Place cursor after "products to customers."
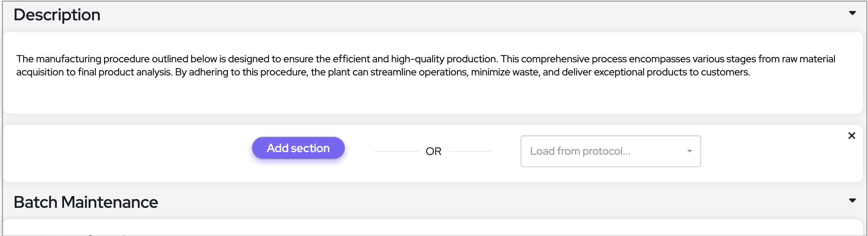Image resolution: width=868 pixels, height=236 pixels. click(x=750, y=72)
